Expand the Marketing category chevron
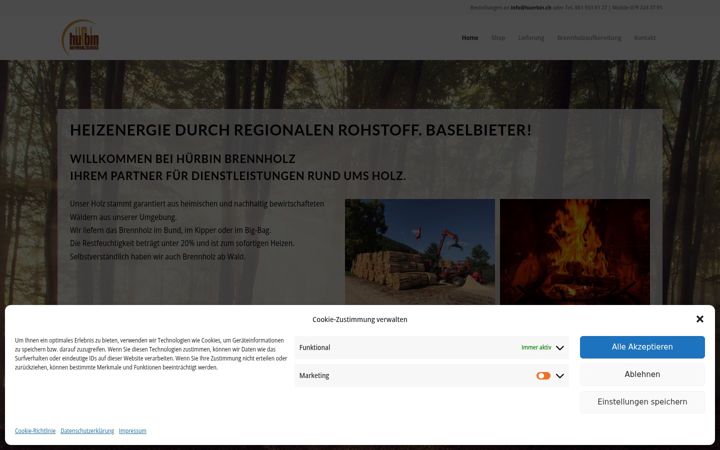The height and width of the screenshot is (450, 720). click(x=560, y=376)
